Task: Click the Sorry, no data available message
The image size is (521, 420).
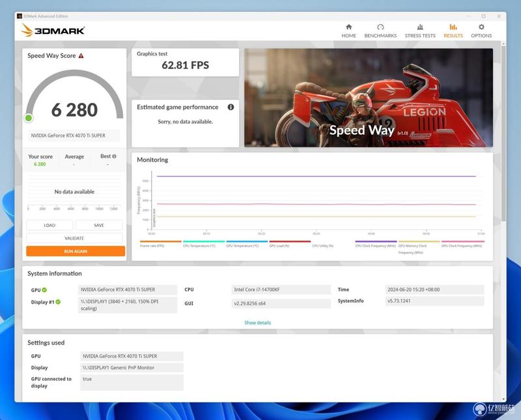Action: click(186, 122)
